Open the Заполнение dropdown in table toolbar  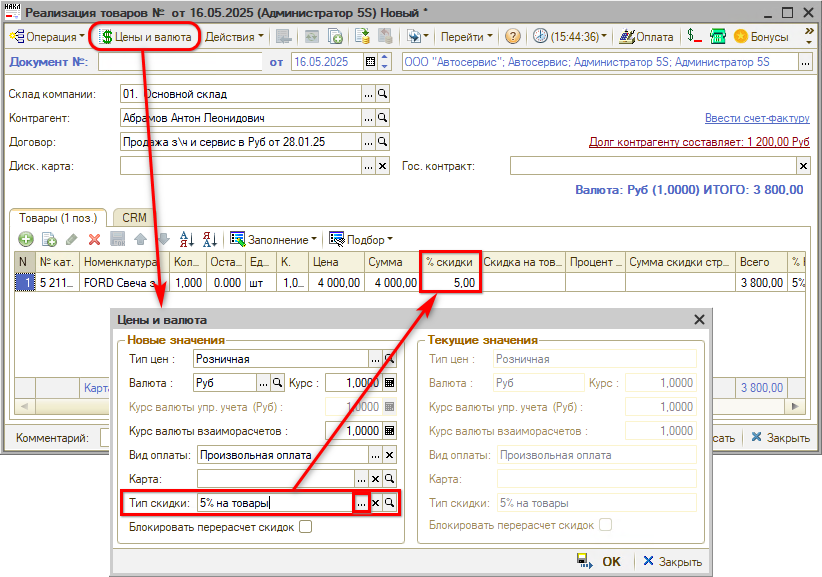[x=274, y=239]
